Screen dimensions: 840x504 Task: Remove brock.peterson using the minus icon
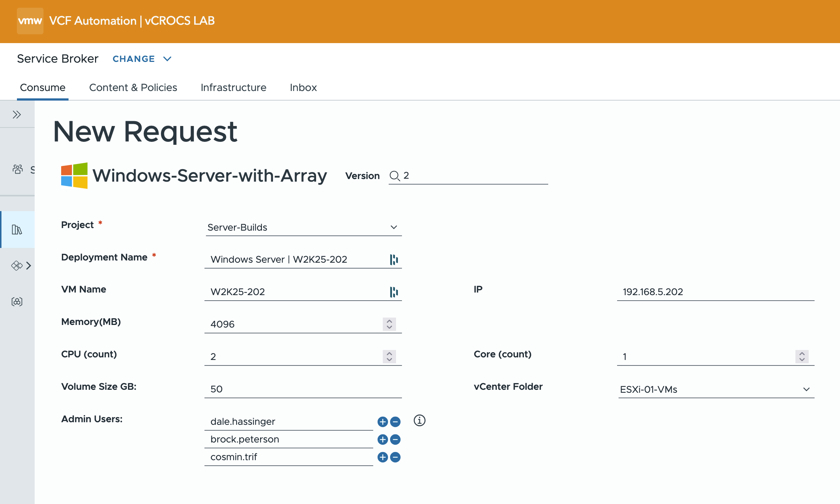click(395, 440)
